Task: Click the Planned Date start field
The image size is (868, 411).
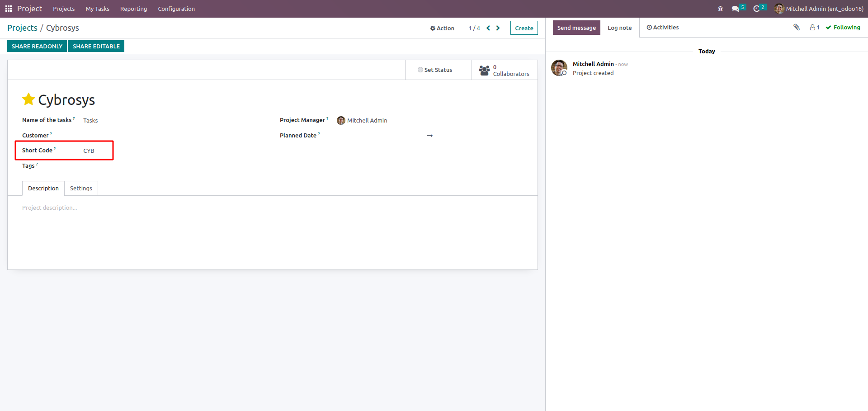Action: pyautogui.click(x=380, y=136)
